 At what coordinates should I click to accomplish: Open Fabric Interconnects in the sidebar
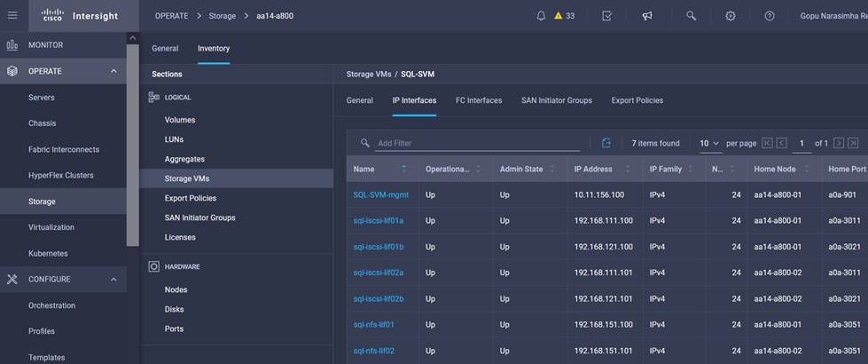(x=64, y=149)
